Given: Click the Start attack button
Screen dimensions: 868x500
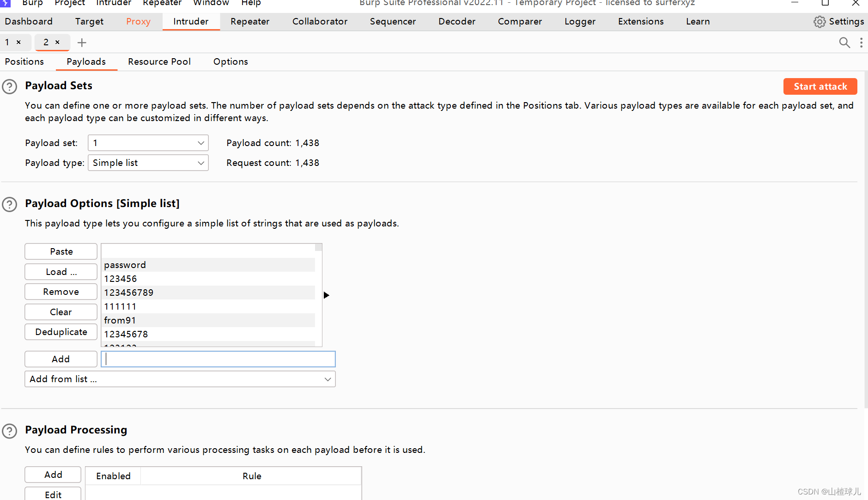Looking at the screenshot, I should tap(820, 86).
